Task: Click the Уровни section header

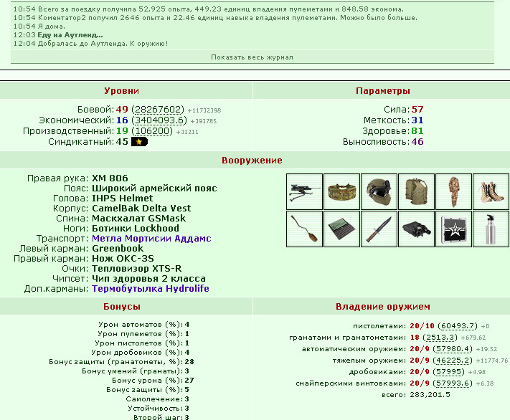Action: (x=122, y=91)
